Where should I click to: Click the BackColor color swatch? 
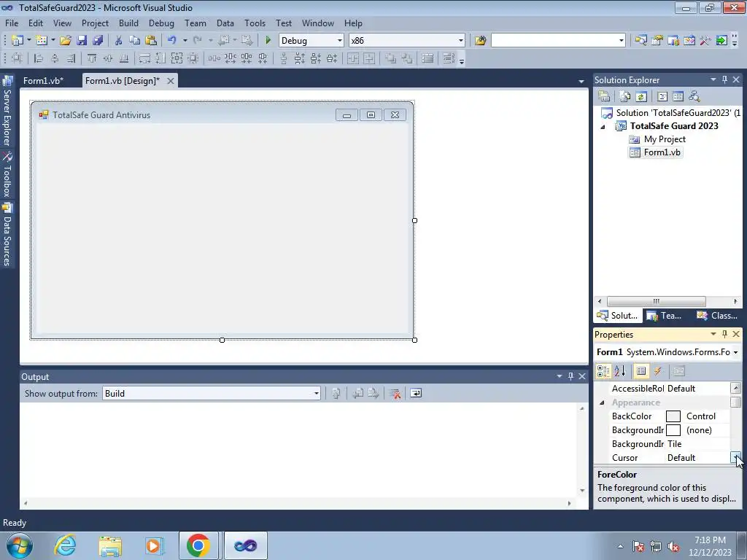673,416
